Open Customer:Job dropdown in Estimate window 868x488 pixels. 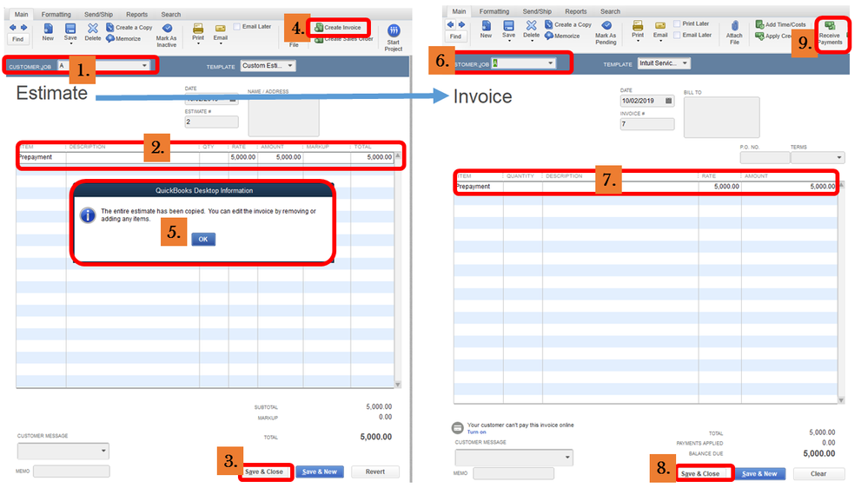144,65
